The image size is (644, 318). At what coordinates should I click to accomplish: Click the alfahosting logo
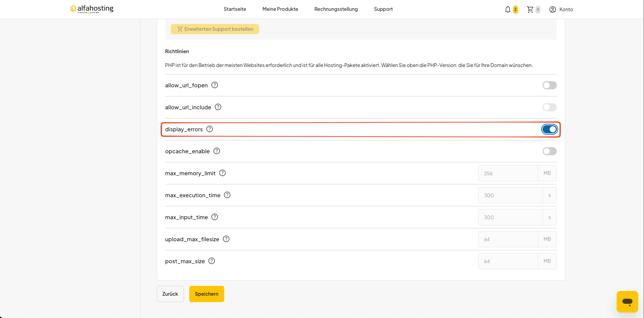(92, 9)
